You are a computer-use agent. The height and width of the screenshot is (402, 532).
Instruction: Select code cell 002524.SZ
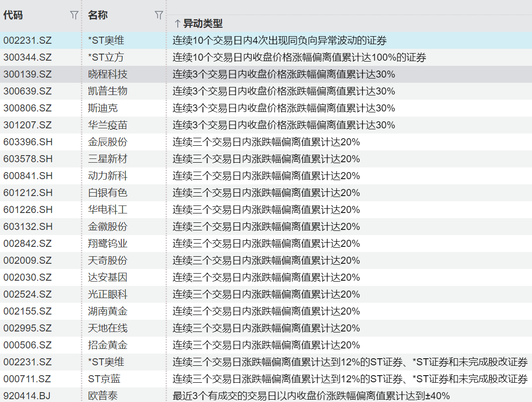pos(27,294)
